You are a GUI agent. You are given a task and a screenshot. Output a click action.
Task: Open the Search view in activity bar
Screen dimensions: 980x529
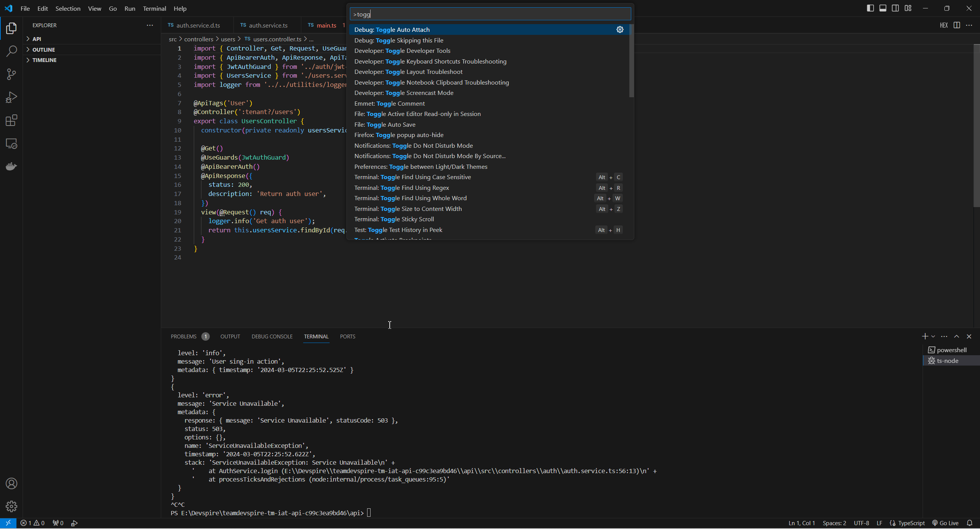point(11,51)
